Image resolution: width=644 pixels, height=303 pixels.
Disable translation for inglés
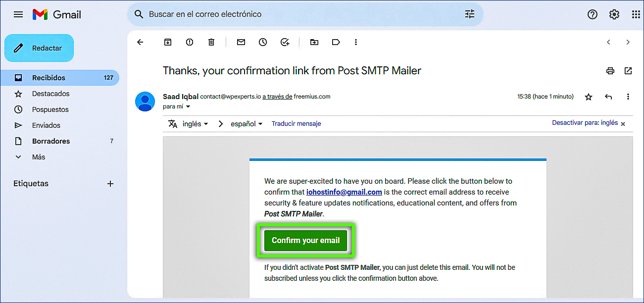[623, 124]
